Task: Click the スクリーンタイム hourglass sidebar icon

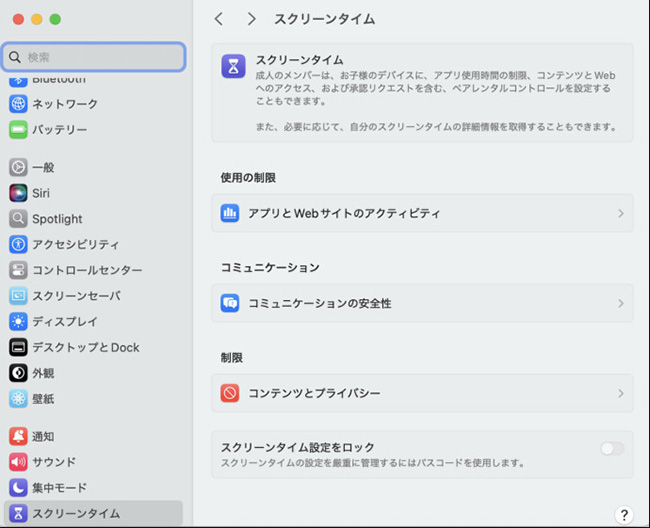Action: coord(18,513)
